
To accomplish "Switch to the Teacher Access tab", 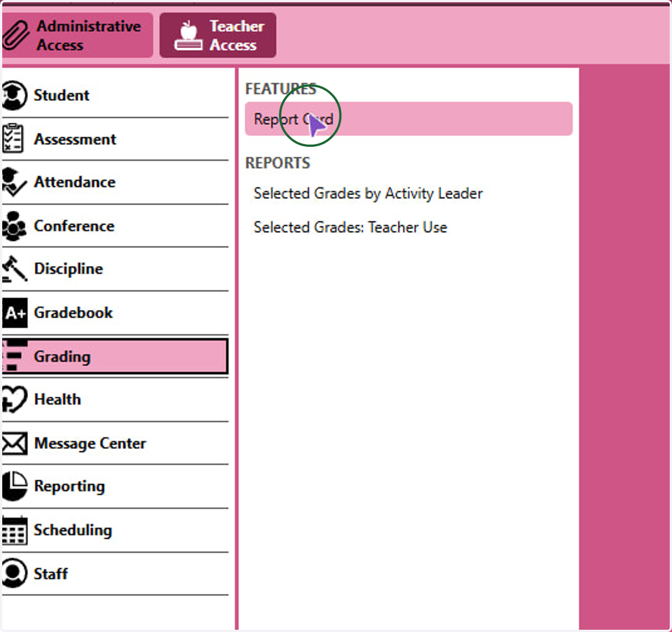I will (x=218, y=35).
